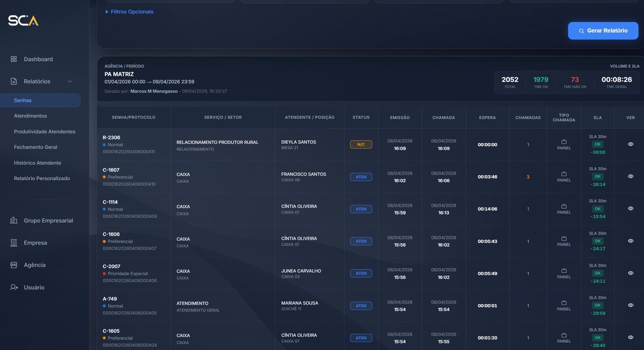Open the Atendimentos report
The height and width of the screenshot is (350, 644).
[x=31, y=116]
